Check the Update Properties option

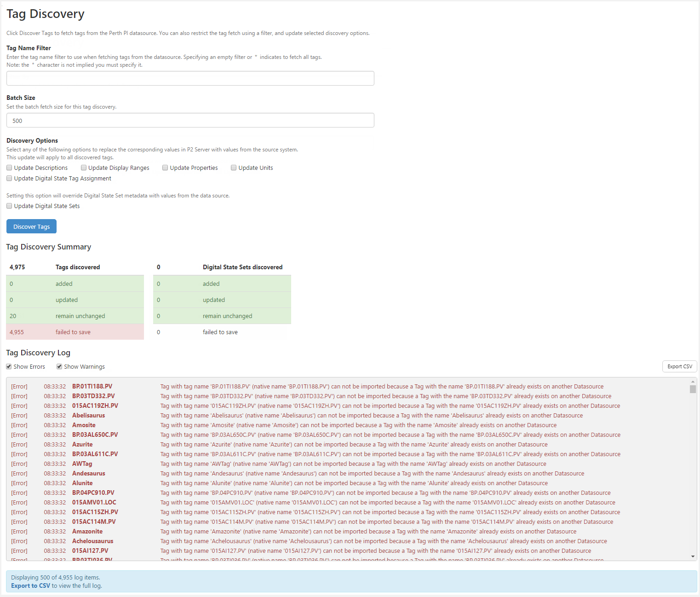165,168
